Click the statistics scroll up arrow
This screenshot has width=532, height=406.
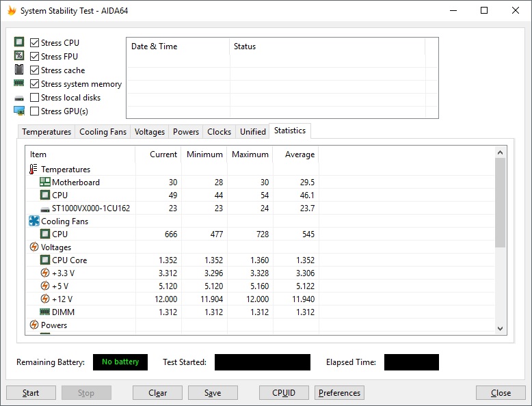(x=500, y=152)
